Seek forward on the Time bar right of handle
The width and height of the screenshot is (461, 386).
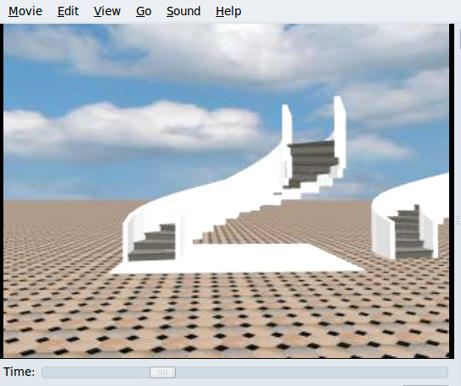coord(312,372)
